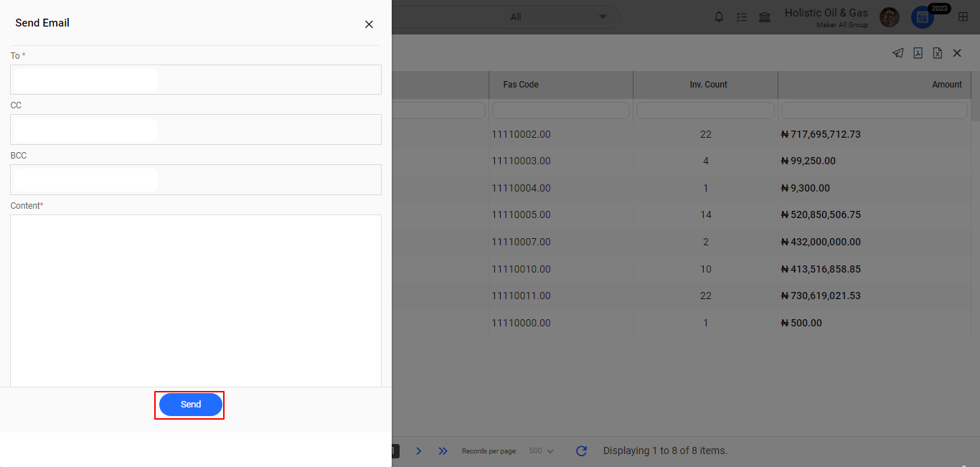The width and height of the screenshot is (980, 467).
Task: Open the apps grid icon
Action: [963, 17]
